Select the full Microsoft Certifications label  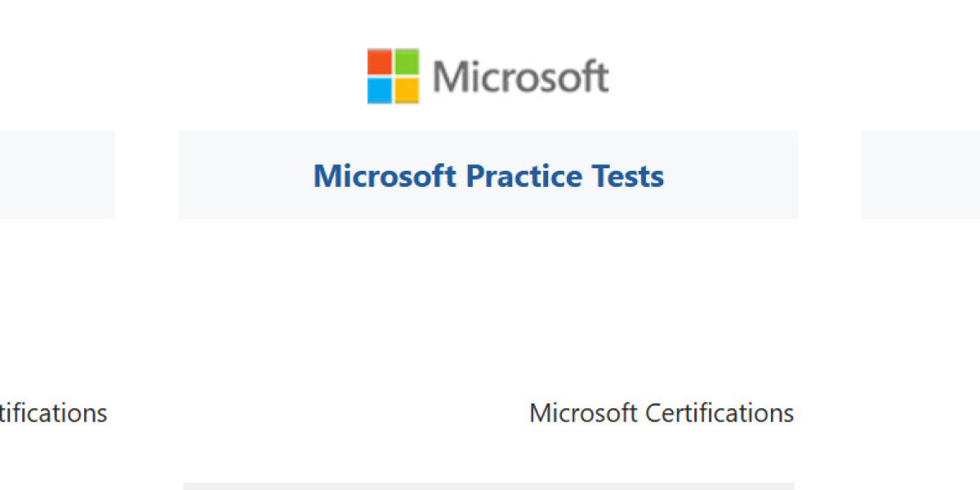(661, 413)
